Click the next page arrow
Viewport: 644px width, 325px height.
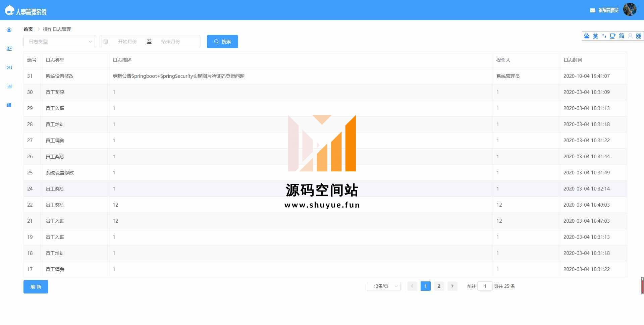point(452,286)
